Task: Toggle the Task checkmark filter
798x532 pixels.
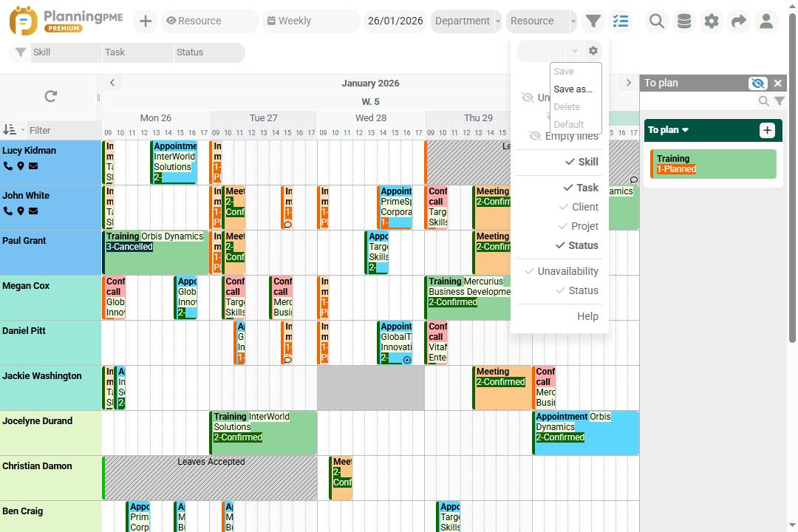Action: coord(580,188)
